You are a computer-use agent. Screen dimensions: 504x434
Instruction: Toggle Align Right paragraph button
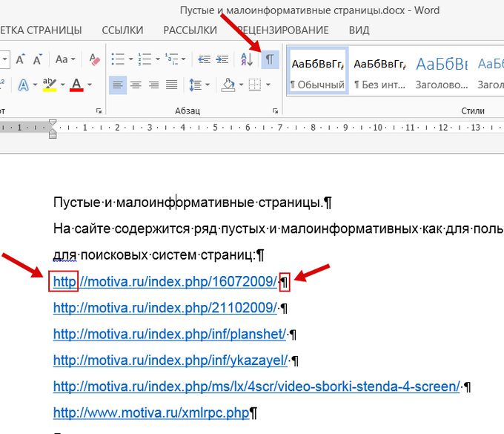(154, 85)
